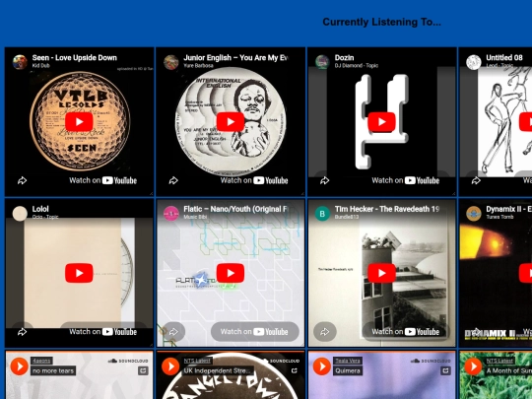Open DJ Diamond channel avatar
This screenshot has width=532, height=399.
(322, 62)
